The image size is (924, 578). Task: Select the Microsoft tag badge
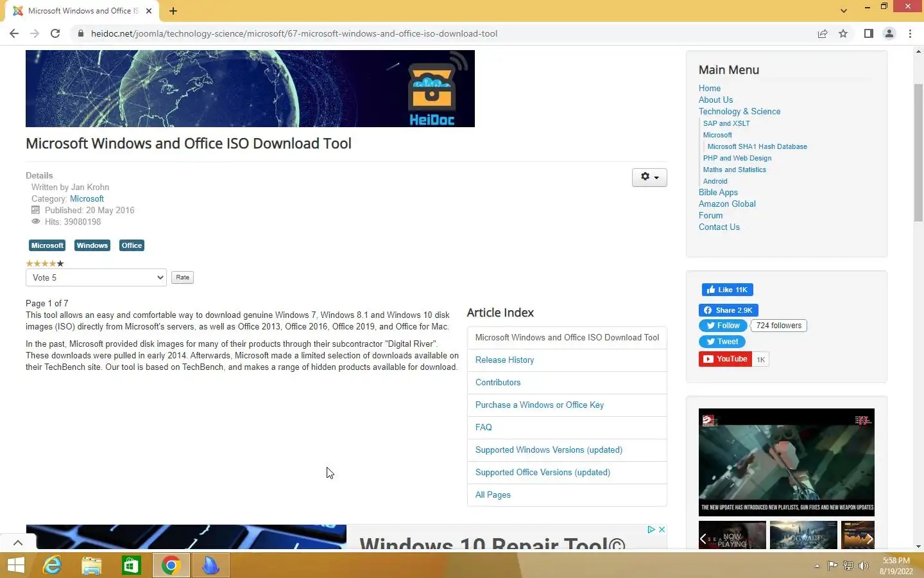(47, 245)
